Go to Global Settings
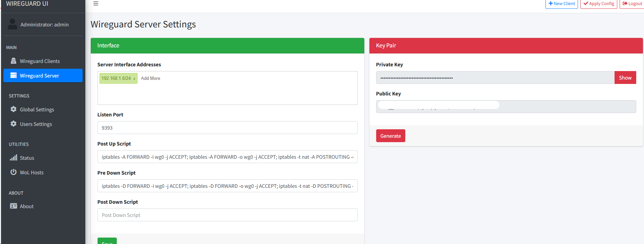 (43, 109)
